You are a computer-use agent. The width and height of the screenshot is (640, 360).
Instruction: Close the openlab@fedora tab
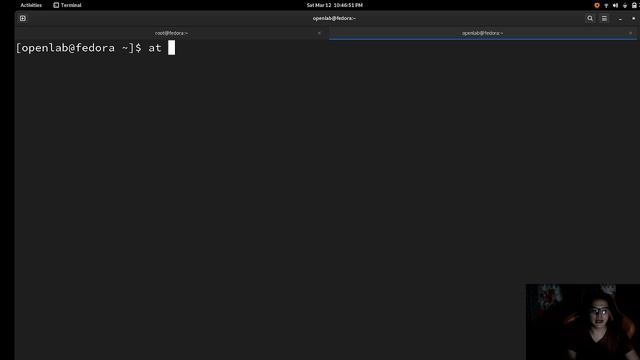(x=630, y=33)
